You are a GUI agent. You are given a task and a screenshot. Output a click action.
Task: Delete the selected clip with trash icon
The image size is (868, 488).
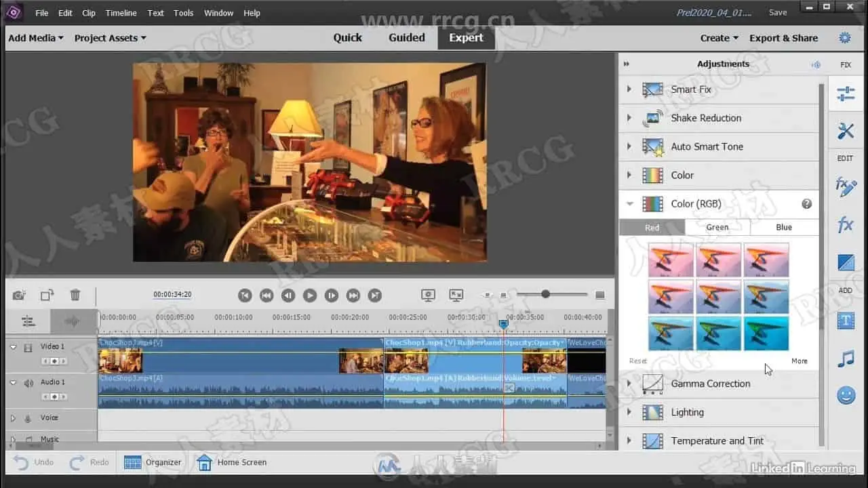point(75,295)
